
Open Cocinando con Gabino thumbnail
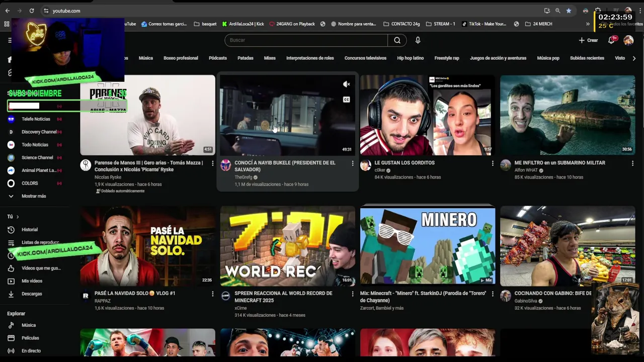coord(568,246)
